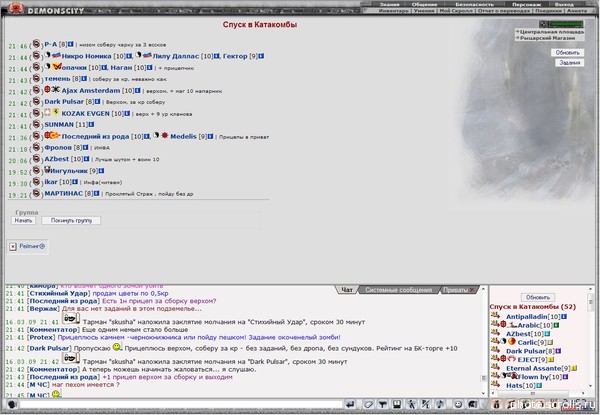Click the eraser clear-chat icon
600x415 pixels.
368,404
